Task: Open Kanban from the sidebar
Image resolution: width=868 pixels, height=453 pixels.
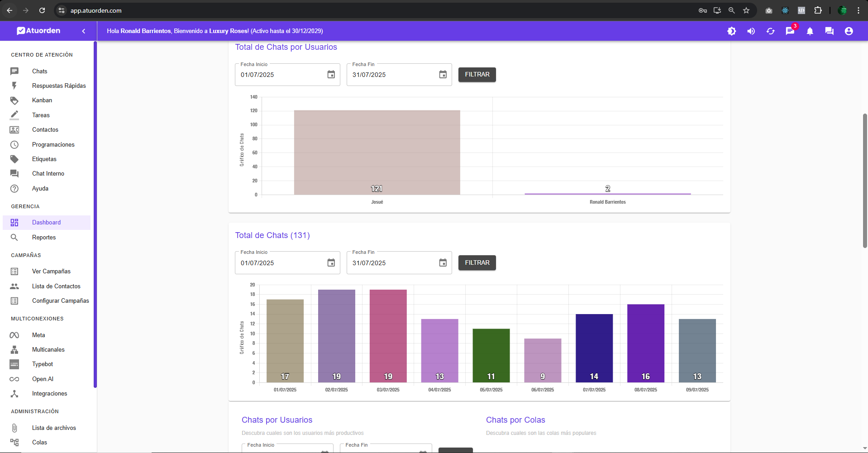Action: [42, 100]
